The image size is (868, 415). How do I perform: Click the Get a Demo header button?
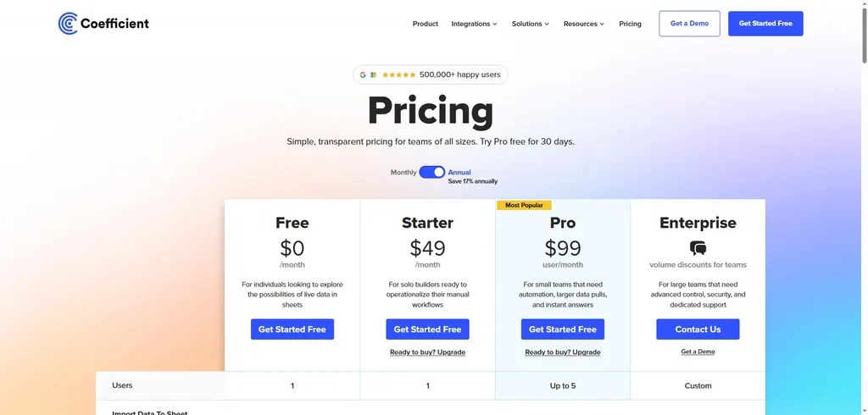(x=689, y=24)
